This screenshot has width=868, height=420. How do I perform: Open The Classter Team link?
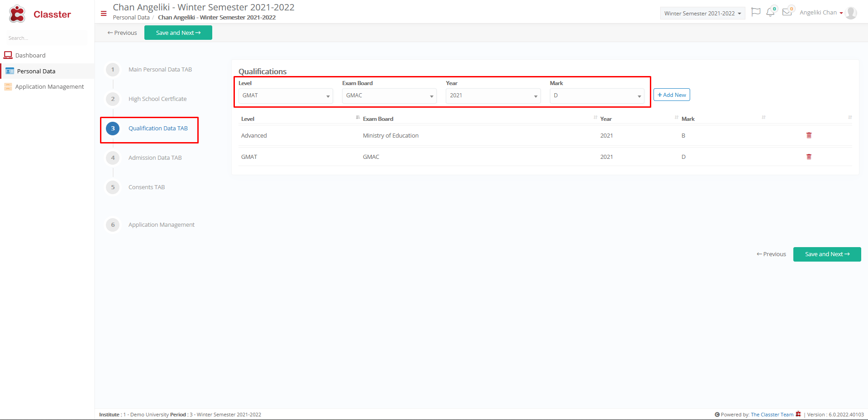[772, 415]
